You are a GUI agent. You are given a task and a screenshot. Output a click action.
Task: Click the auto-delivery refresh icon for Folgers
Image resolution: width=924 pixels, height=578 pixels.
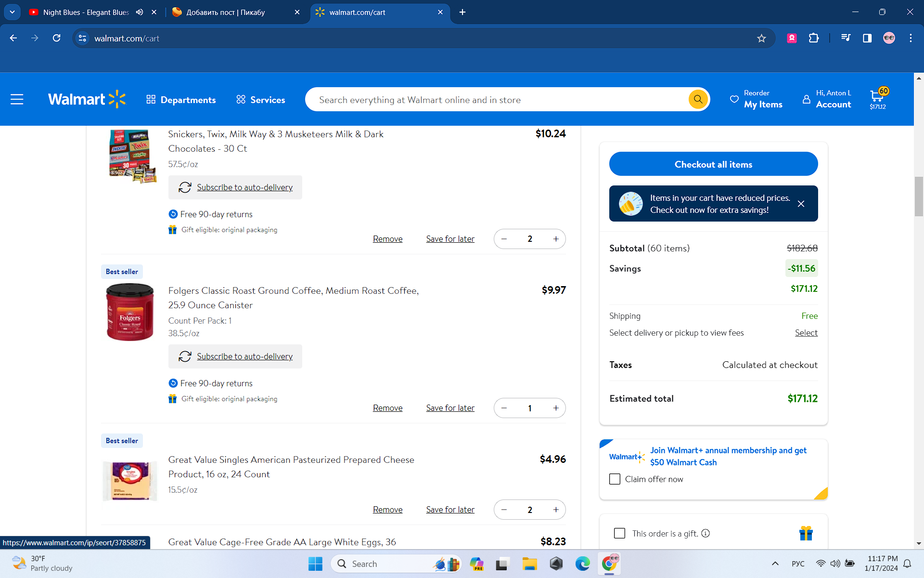click(x=185, y=355)
